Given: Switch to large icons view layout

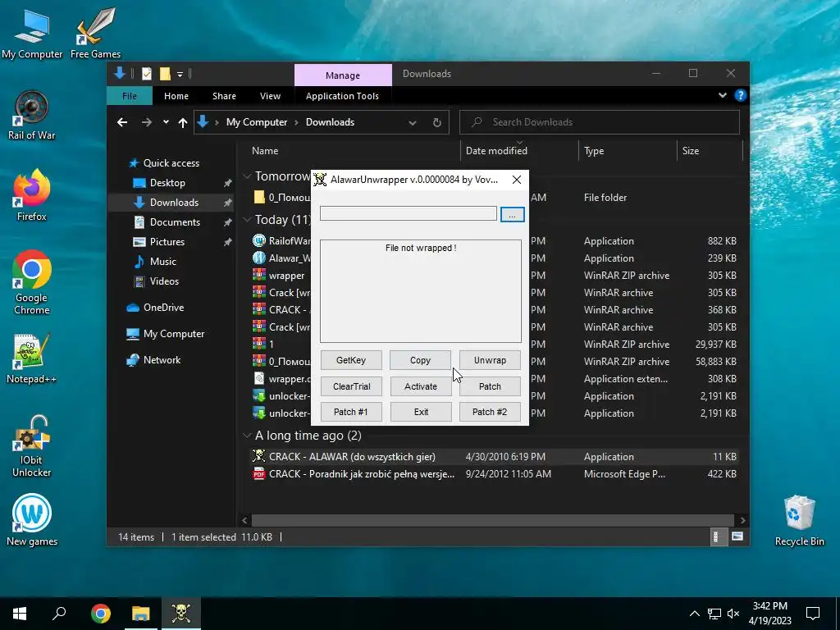Looking at the screenshot, I should [737, 536].
